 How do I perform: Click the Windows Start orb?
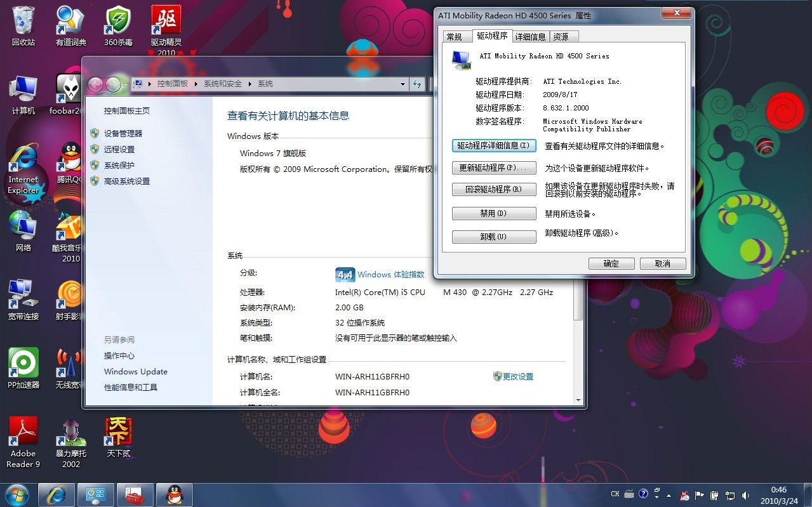[17, 494]
